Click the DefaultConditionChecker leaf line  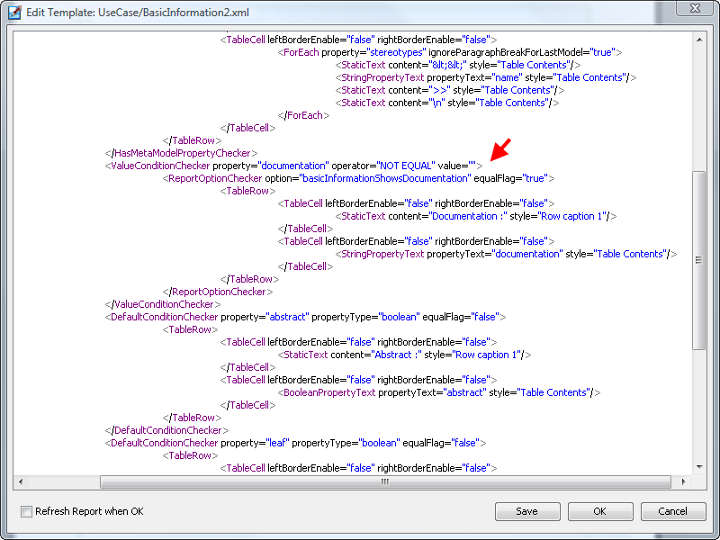coord(296,443)
